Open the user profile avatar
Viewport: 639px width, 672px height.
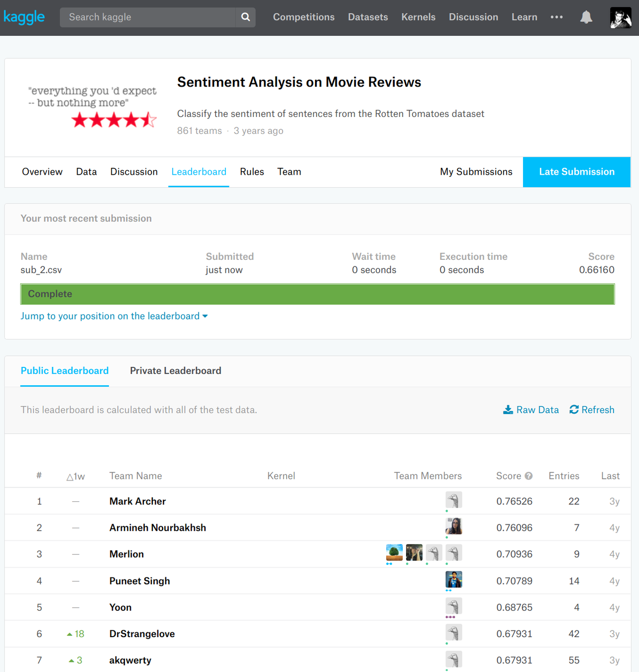[x=621, y=17]
